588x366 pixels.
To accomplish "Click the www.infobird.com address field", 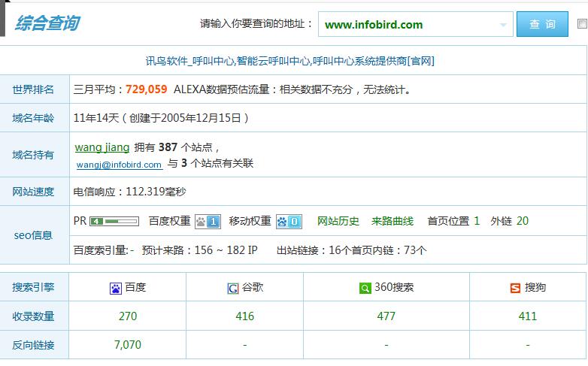I will (406, 25).
